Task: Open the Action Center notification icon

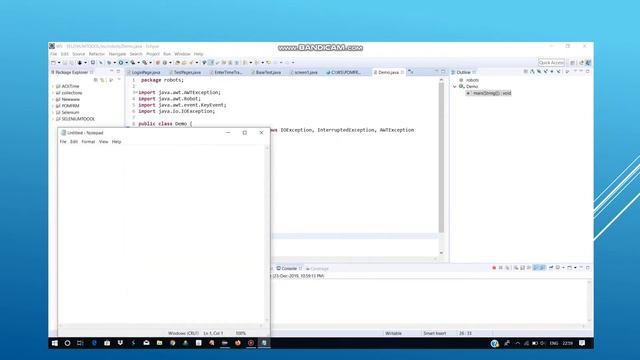Action: (582, 343)
